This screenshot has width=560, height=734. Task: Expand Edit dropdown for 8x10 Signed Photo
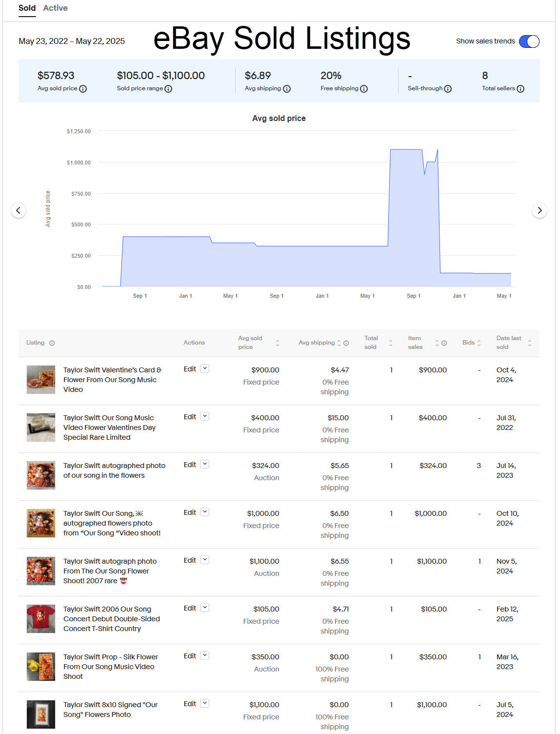pos(205,704)
